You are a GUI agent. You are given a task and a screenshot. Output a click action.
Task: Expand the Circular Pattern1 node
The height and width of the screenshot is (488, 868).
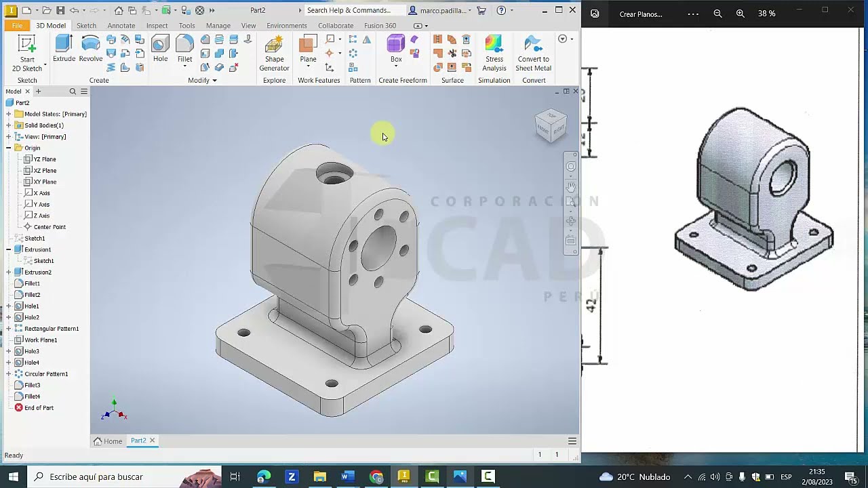coord(9,374)
